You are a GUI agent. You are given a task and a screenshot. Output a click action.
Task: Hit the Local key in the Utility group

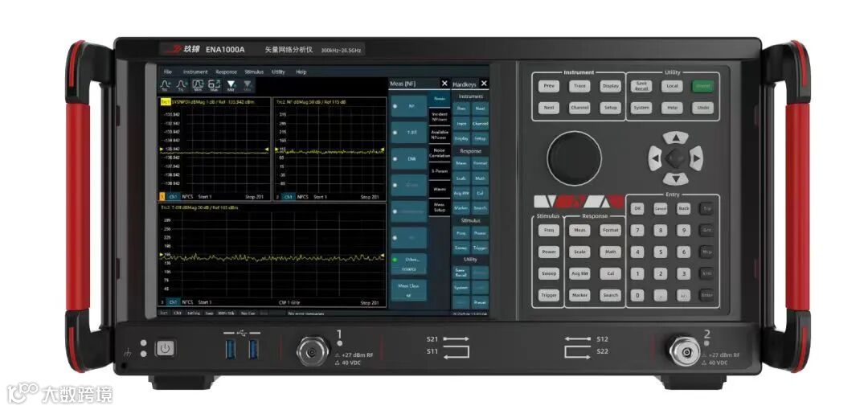point(672,87)
